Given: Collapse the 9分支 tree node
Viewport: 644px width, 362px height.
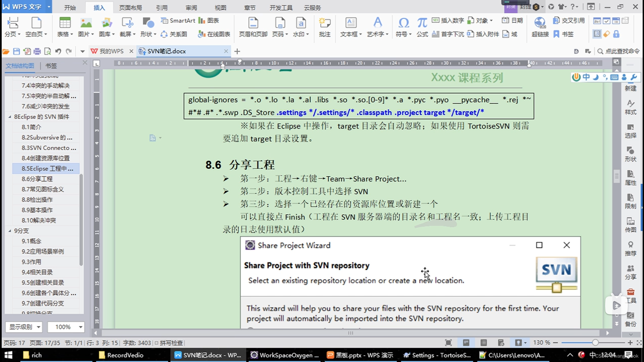Looking at the screenshot, I should pos(10,231).
